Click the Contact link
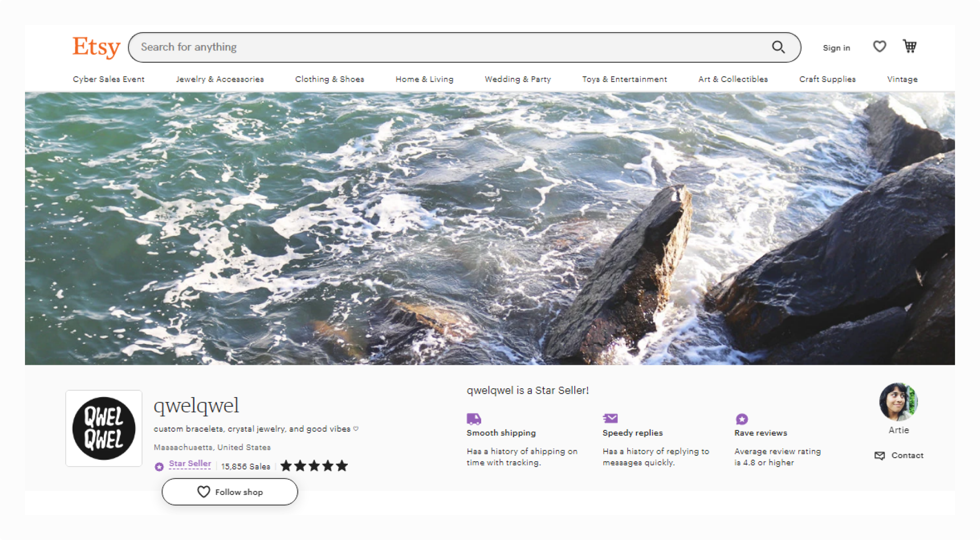 [907, 455]
